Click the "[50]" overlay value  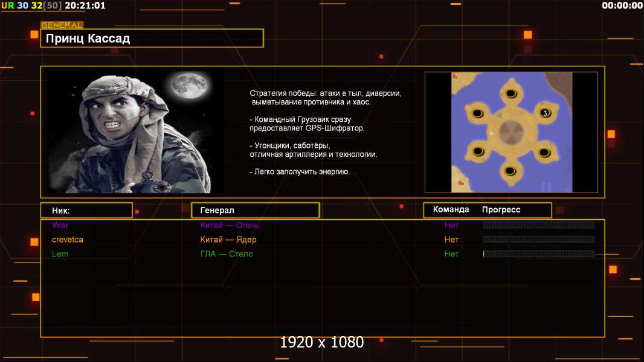tap(53, 5)
